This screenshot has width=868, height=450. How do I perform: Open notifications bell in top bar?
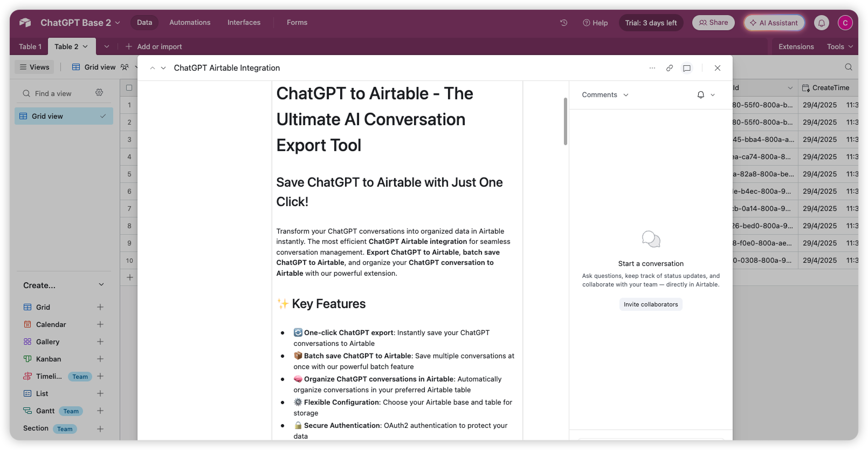(x=822, y=23)
